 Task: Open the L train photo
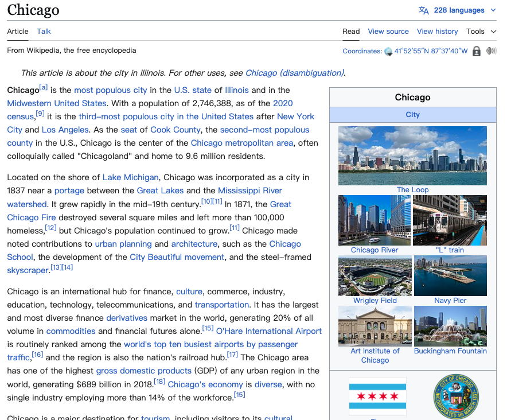450,220
